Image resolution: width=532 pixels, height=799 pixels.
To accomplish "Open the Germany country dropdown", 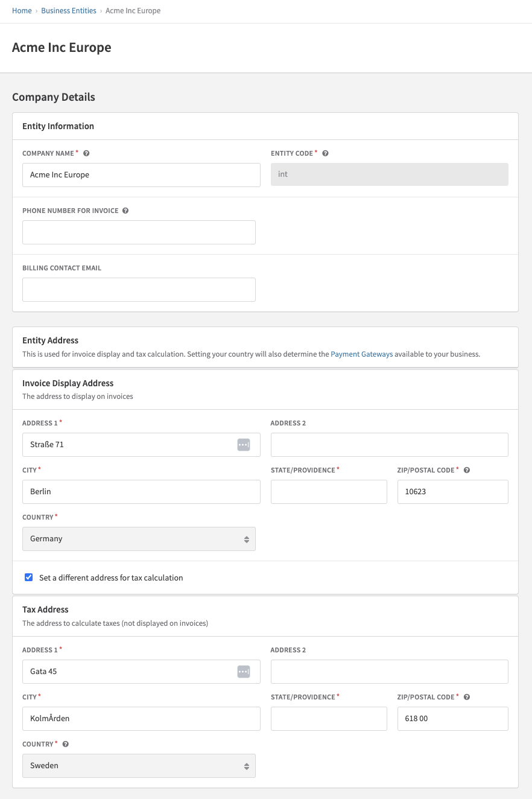I will click(x=139, y=539).
